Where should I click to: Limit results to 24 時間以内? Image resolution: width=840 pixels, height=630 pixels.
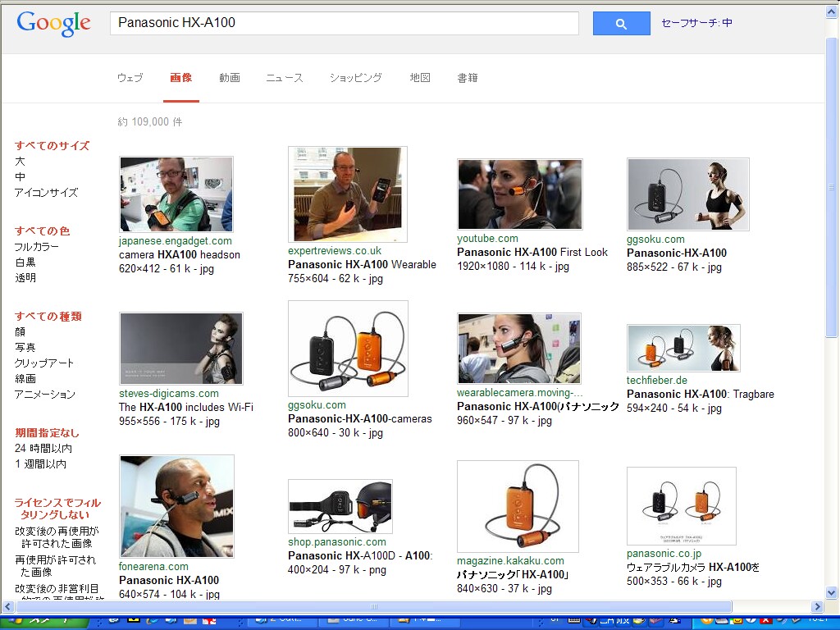click(x=43, y=448)
